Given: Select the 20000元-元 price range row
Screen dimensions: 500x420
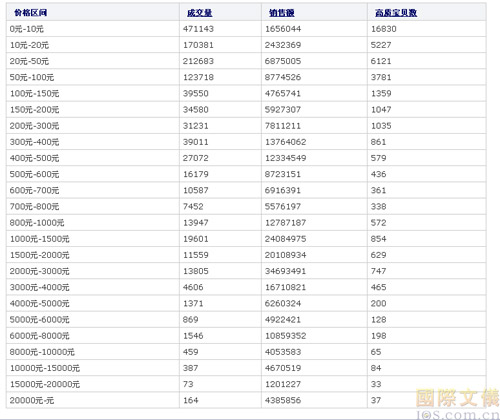Looking at the screenshot, I should point(246,400).
